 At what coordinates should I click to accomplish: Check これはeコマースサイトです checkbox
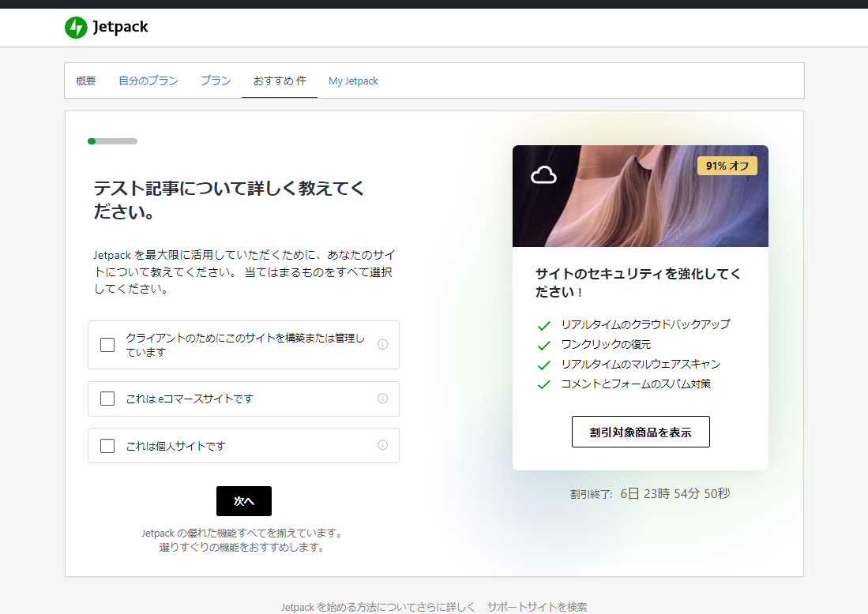107,399
